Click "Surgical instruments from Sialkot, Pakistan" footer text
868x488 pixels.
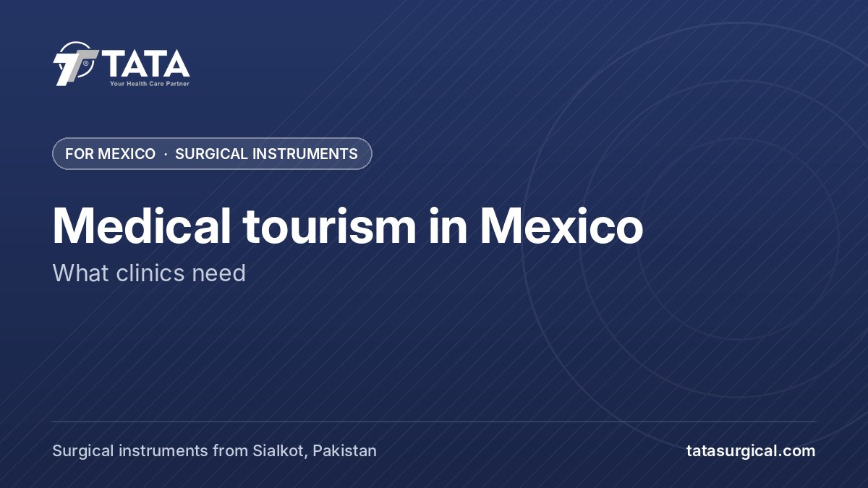[x=214, y=451]
